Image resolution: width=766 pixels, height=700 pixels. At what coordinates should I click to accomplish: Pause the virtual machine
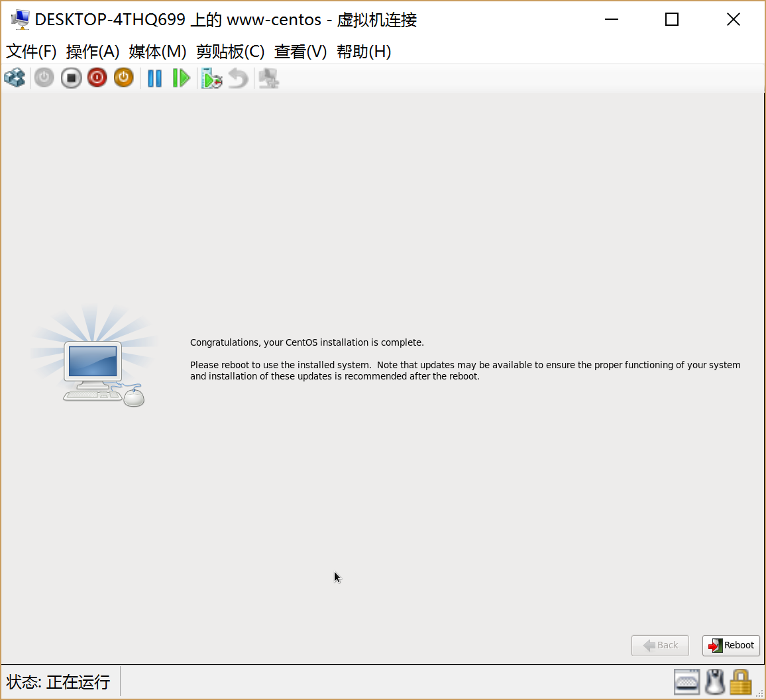[x=154, y=78]
